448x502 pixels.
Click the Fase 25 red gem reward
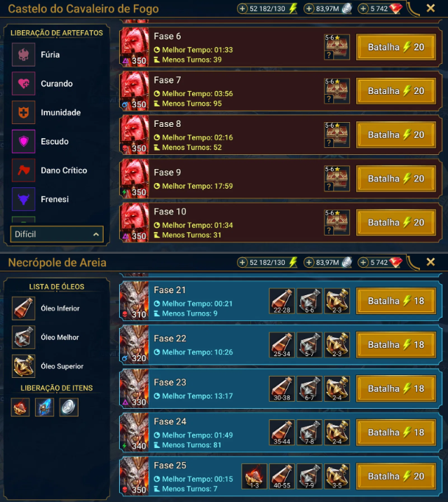[254, 476]
